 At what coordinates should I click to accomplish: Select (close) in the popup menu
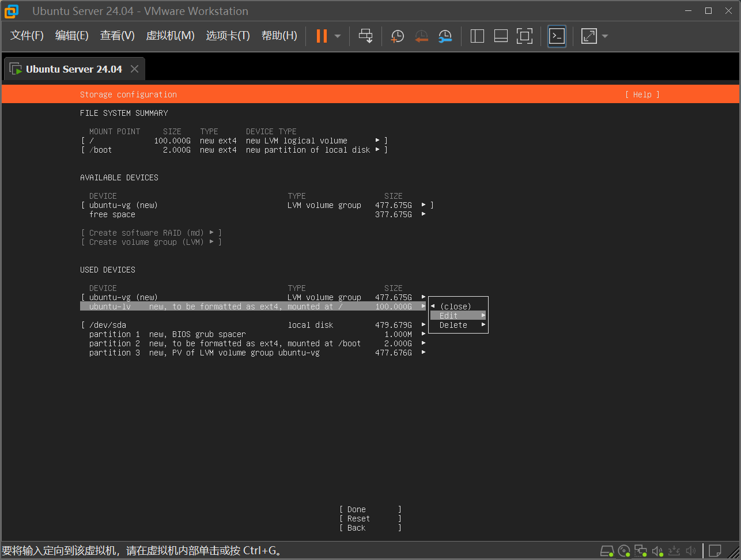455,307
